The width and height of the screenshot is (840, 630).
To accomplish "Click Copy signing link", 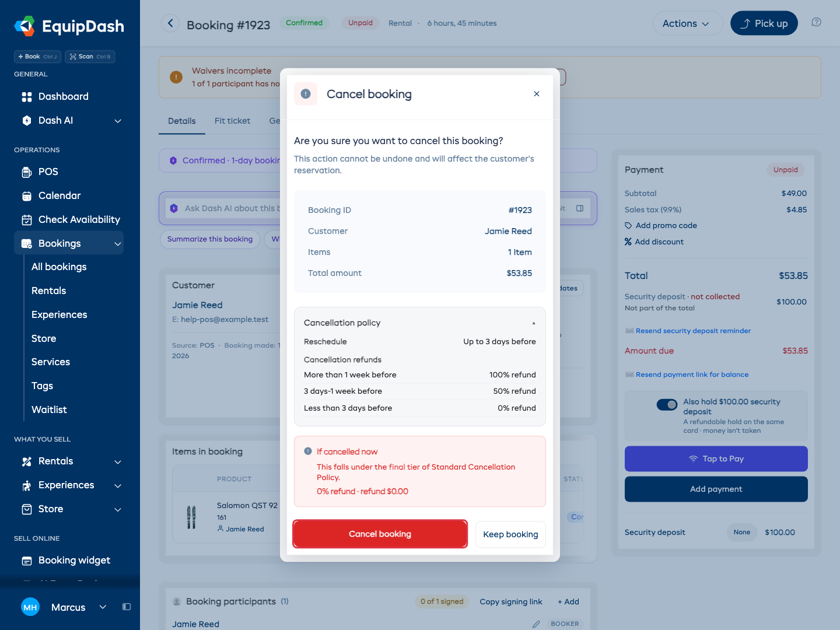I will tap(511, 601).
